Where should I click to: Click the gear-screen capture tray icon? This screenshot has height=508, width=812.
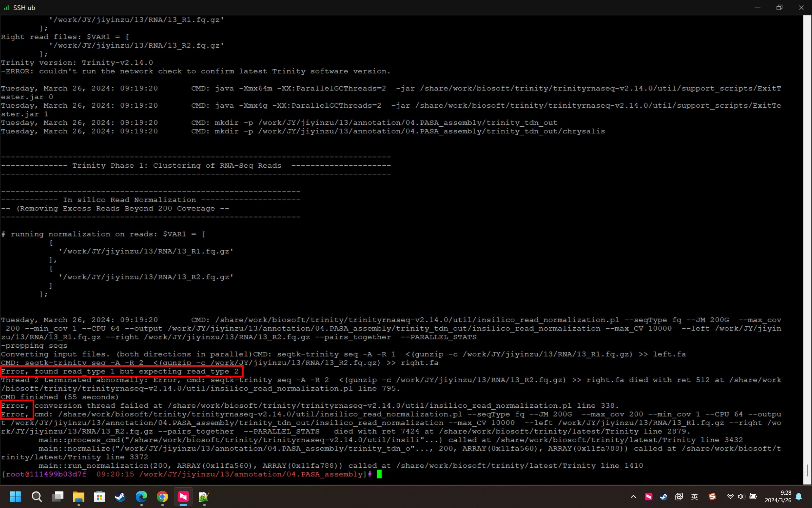[x=679, y=496]
